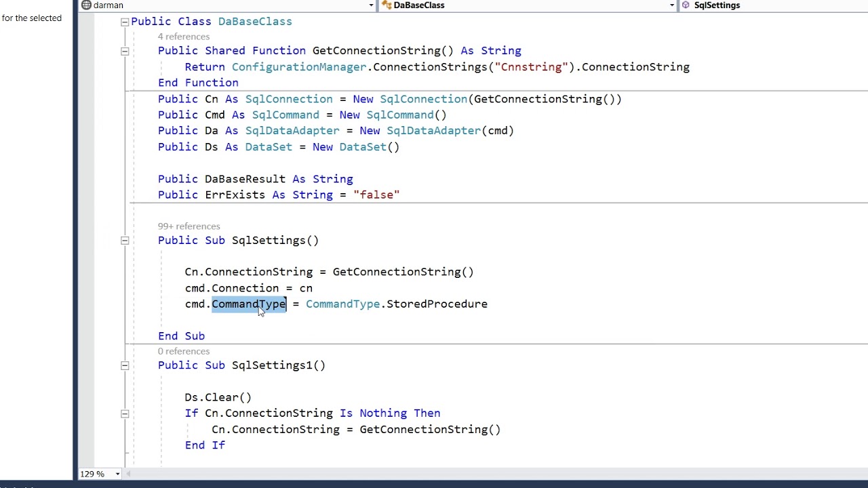Open the 129 % zoom dropdown
The image size is (868, 488).
tap(117, 474)
